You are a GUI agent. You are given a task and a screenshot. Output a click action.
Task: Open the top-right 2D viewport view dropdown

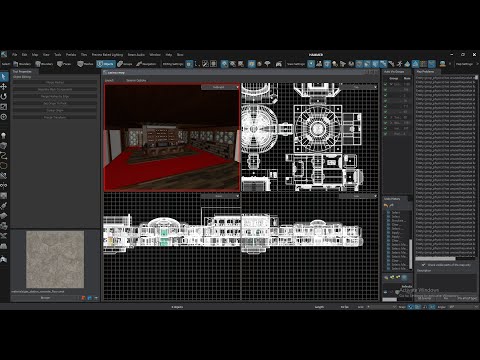click(358, 87)
